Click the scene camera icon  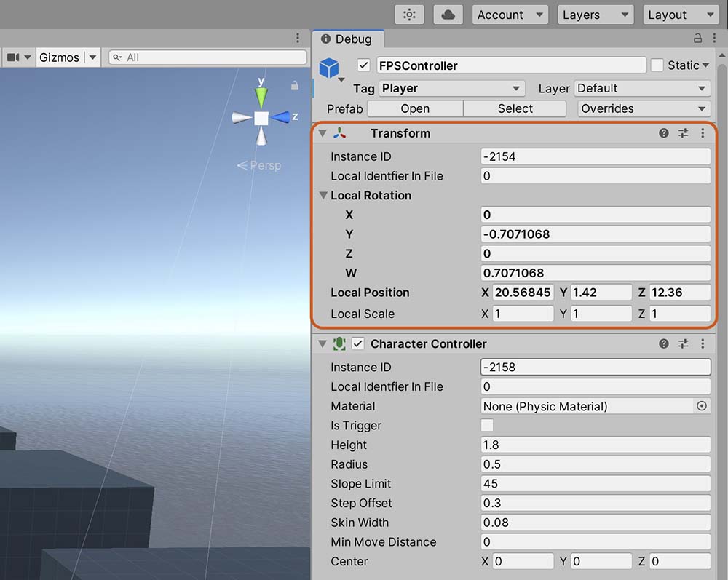tap(13, 57)
